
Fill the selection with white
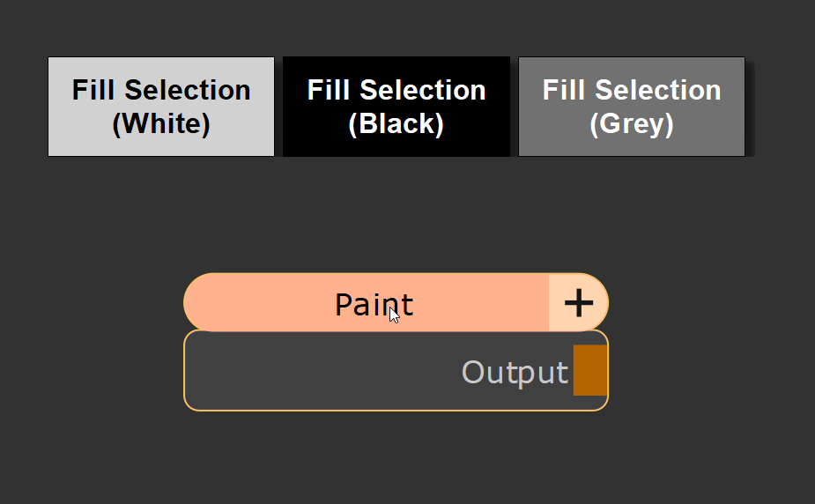tap(161, 107)
